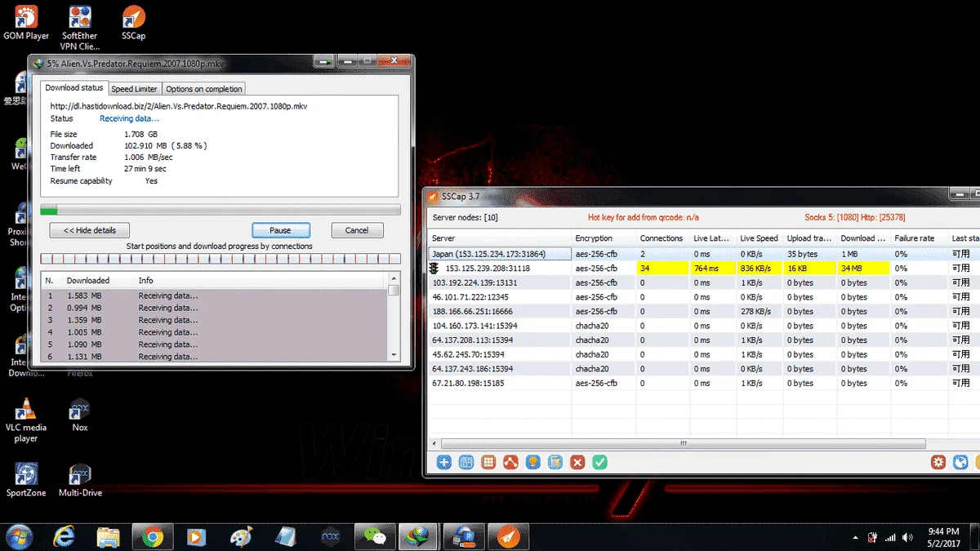Image resolution: width=980 pixels, height=551 pixels.
Task: Open media player icon on taskbar
Action: [196, 536]
